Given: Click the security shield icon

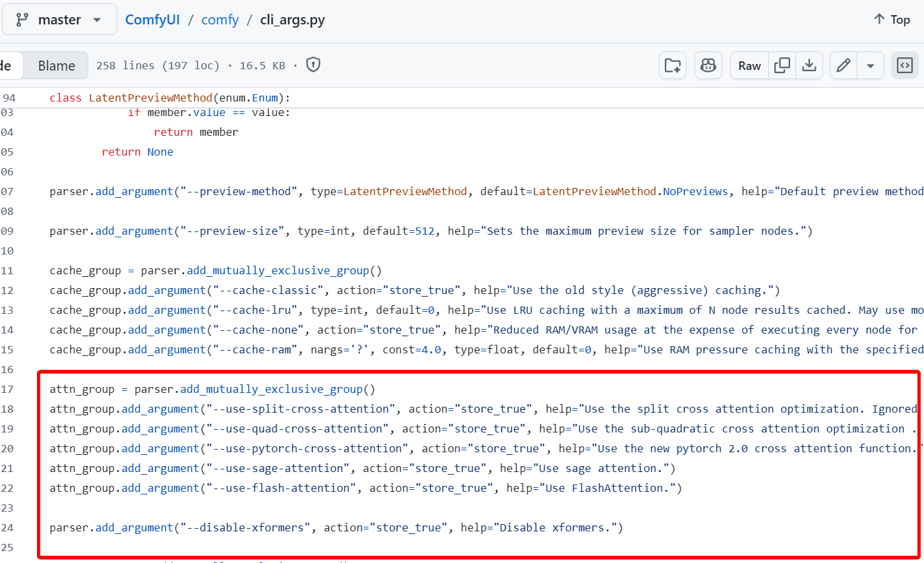Looking at the screenshot, I should (313, 65).
